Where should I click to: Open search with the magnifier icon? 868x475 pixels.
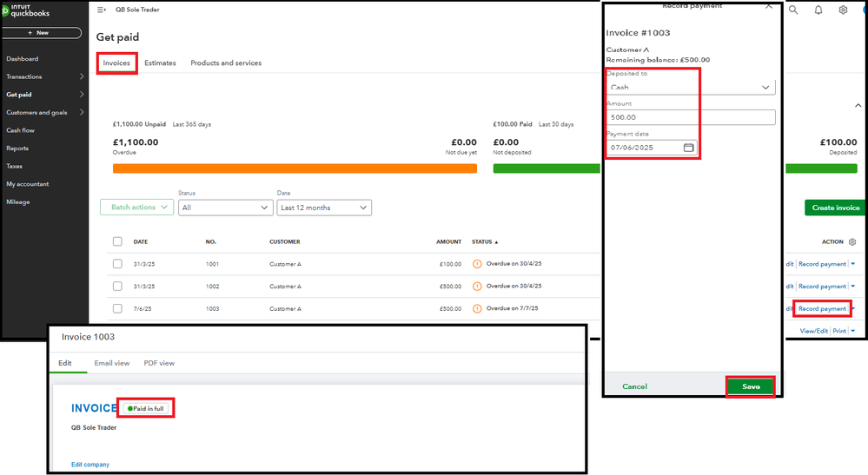793,10
